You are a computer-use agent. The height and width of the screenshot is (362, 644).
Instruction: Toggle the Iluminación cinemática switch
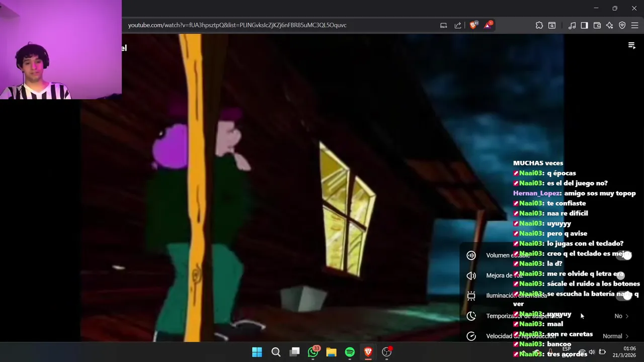(624, 296)
